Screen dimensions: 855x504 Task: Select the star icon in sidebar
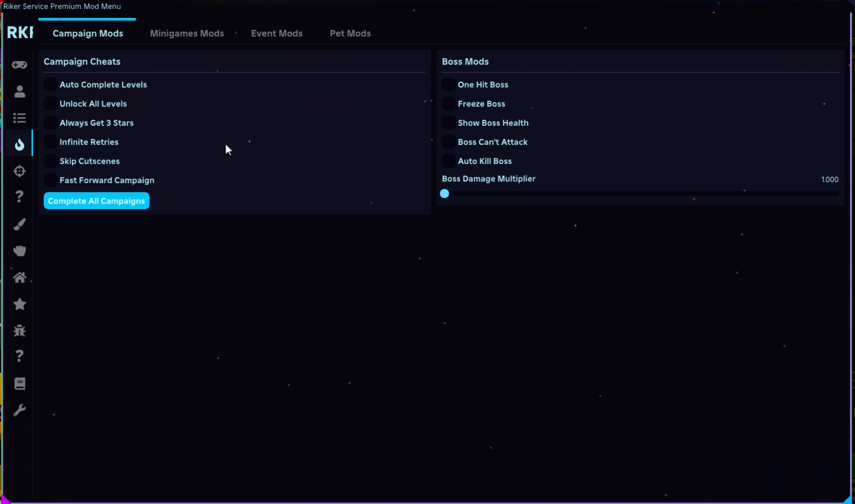point(19,304)
